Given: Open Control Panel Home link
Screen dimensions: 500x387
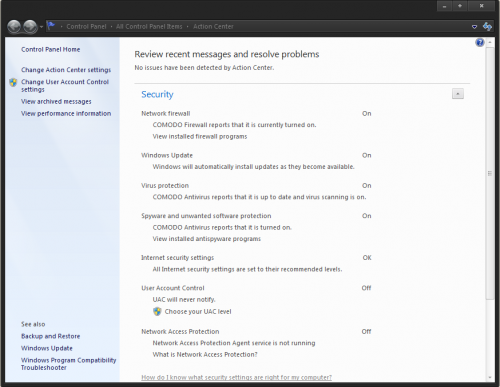Looking at the screenshot, I should click(51, 49).
